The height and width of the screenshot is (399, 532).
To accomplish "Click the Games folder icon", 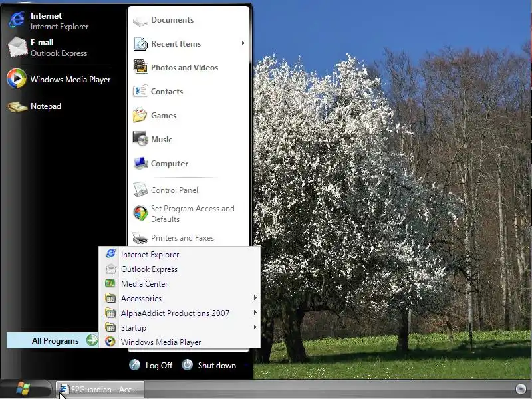I will (x=140, y=114).
